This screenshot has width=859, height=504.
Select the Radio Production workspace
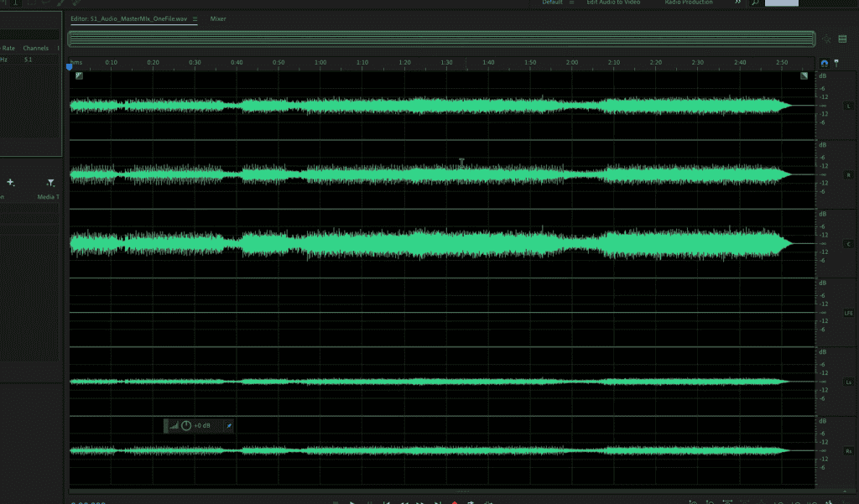(689, 3)
